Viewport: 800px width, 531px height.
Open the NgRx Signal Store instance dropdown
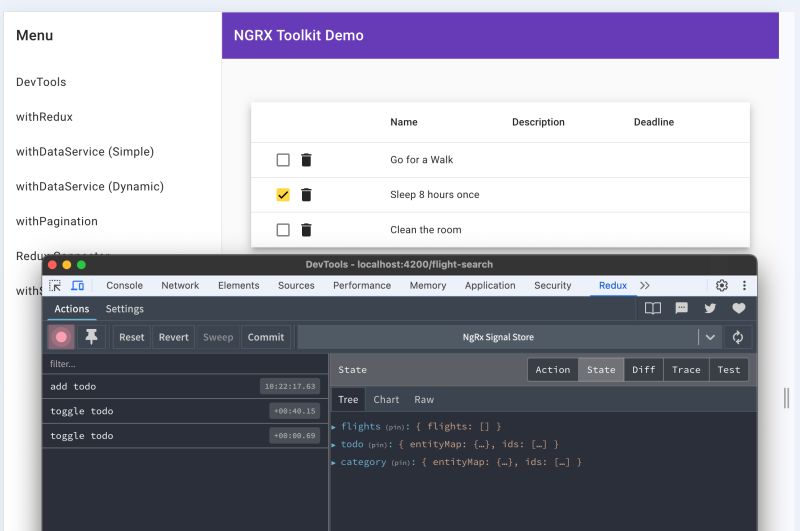(710, 337)
